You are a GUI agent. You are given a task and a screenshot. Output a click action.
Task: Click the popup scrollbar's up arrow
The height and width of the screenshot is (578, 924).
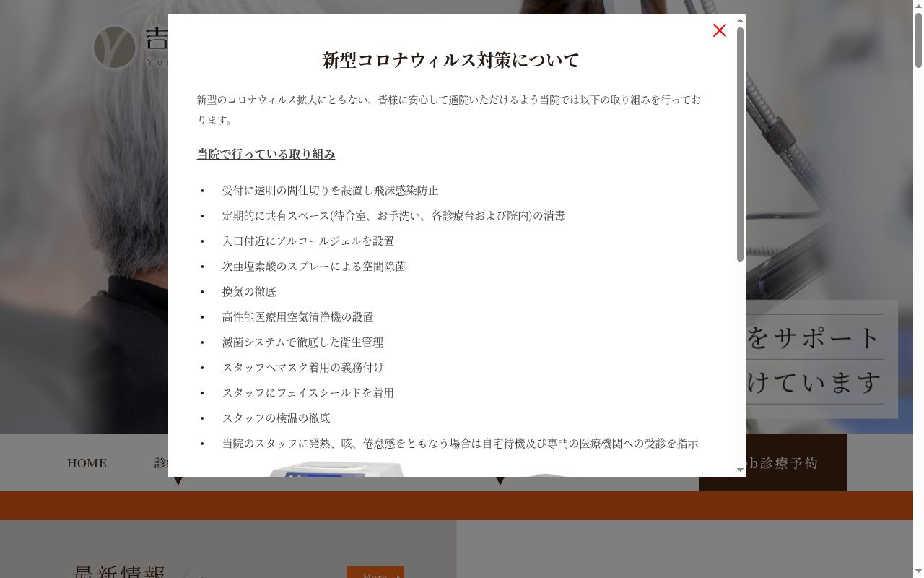[740, 21]
